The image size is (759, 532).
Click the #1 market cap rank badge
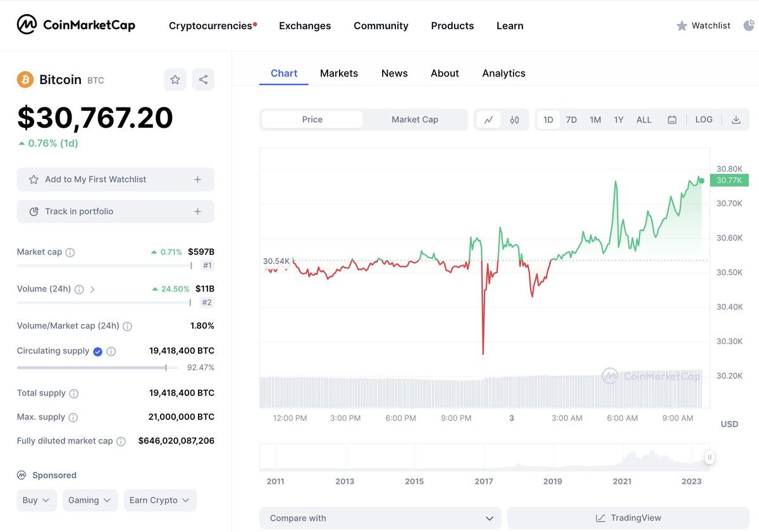click(x=207, y=266)
